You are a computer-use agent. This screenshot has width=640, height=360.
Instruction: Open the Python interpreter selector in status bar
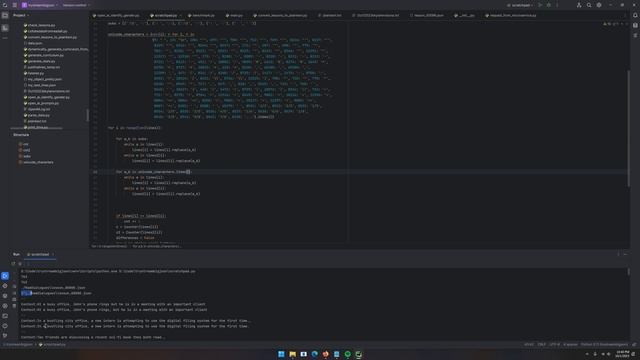click(x=604, y=344)
